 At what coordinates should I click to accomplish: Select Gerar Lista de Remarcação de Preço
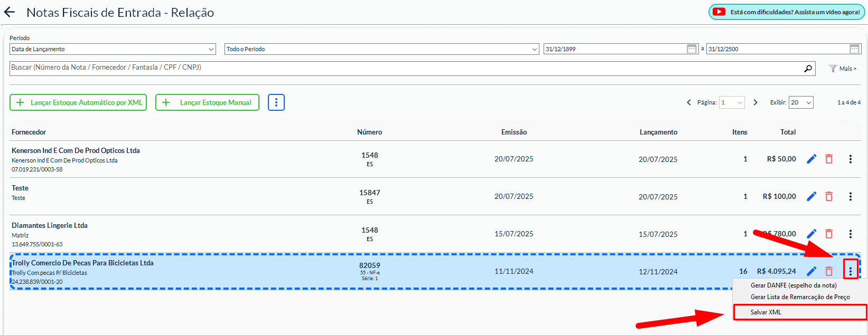800,297
